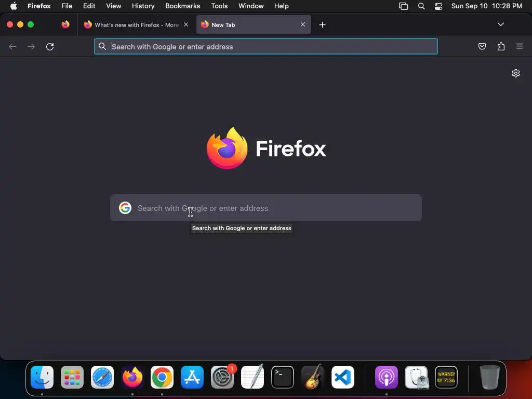
Task: Open the Help menu
Action: 281,6
